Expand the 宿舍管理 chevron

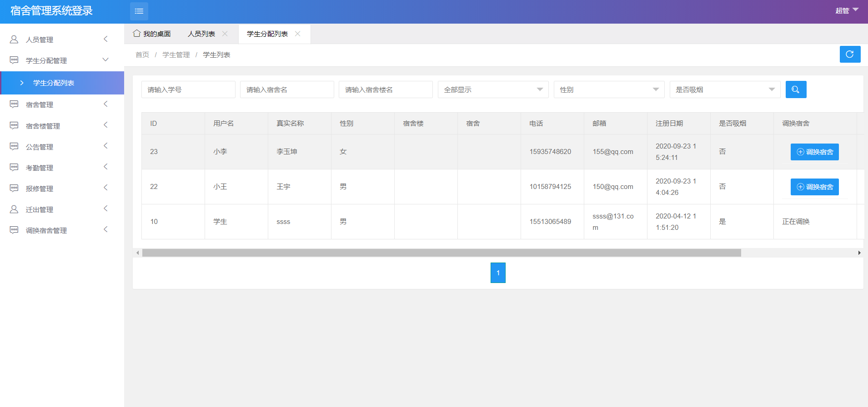105,104
